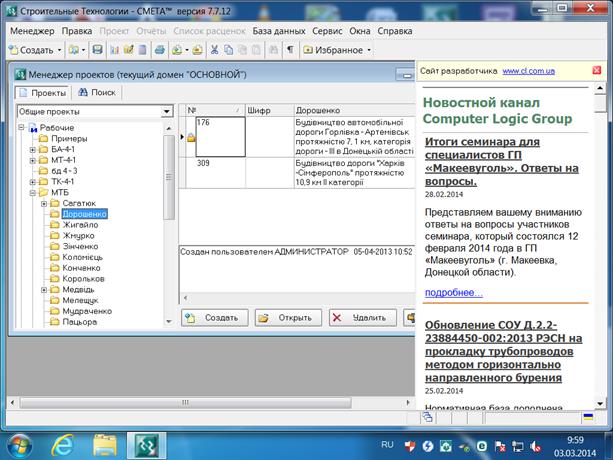
Task: Switch to the Поиск tab
Action: click(x=98, y=92)
